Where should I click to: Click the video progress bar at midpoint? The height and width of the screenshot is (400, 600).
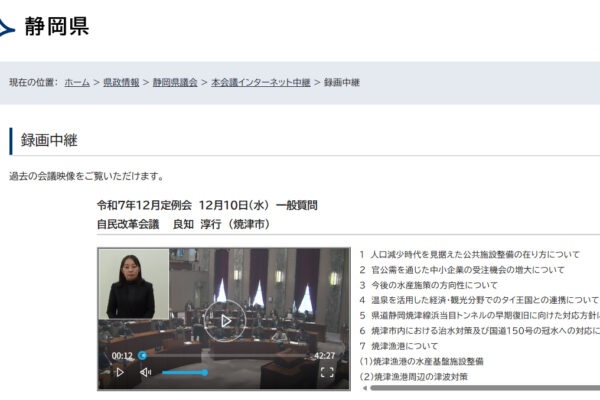tap(225, 355)
